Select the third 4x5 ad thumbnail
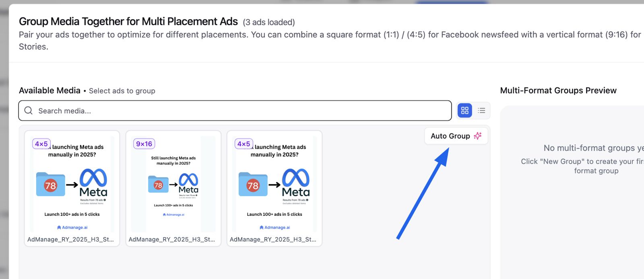This screenshot has width=644, height=279. [275, 184]
